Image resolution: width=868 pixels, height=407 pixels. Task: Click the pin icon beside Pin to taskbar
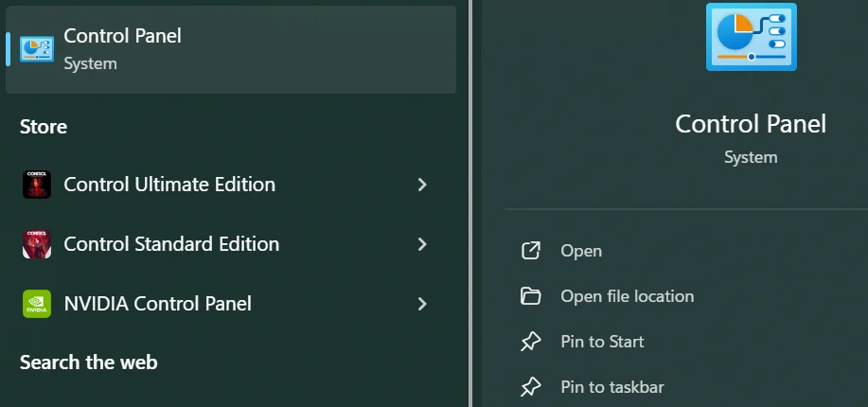531,387
